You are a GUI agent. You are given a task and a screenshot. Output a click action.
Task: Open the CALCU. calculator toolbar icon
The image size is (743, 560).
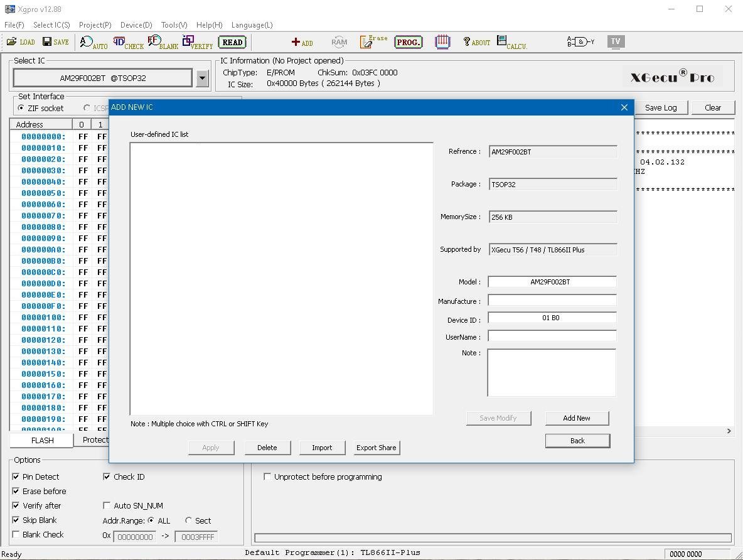[512, 43]
